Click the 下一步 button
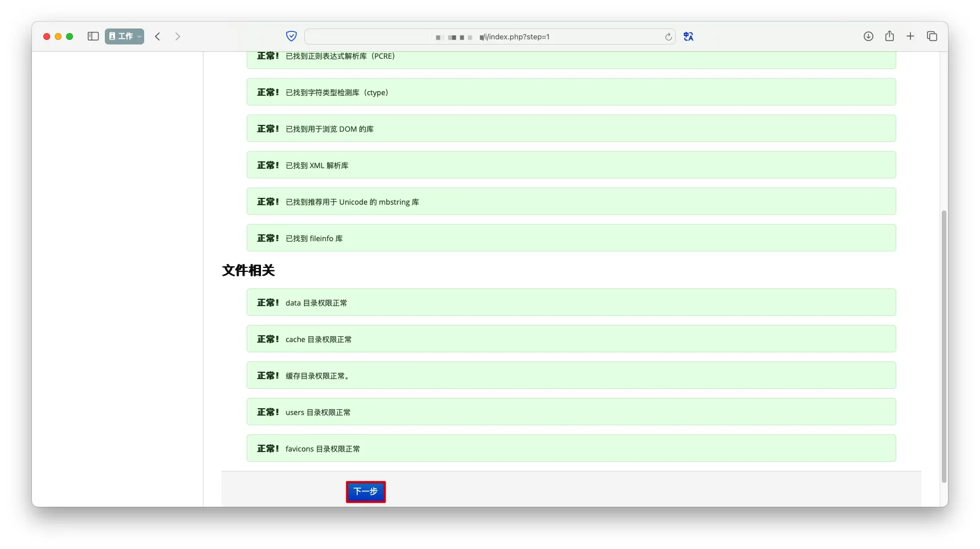The width and height of the screenshot is (980, 549). coord(366,492)
